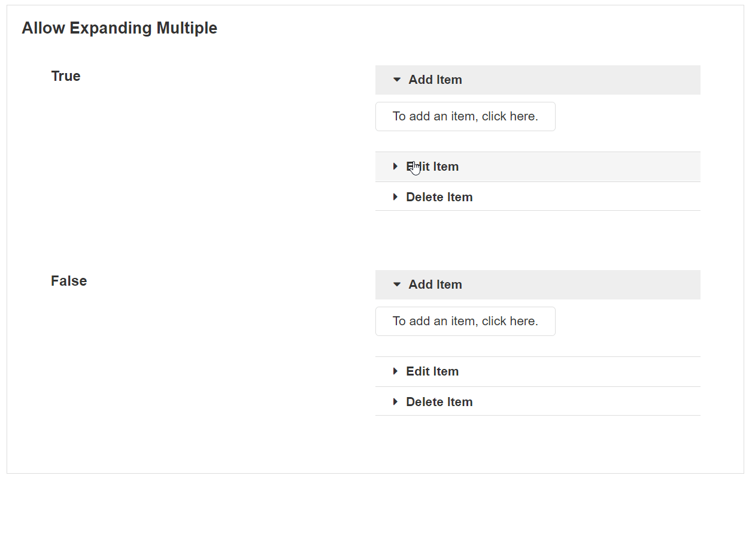Click the 'Delete Item' label text in the False accordion
The width and height of the screenshot is (752, 560).
pyautogui.click(x=439, y=402)
